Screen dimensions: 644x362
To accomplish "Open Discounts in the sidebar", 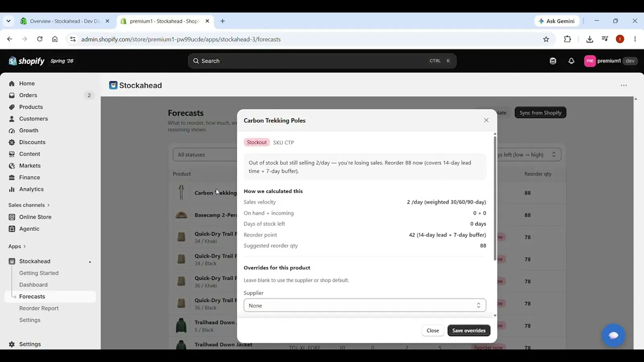I will pyautogui.click(x=32, y=142).
